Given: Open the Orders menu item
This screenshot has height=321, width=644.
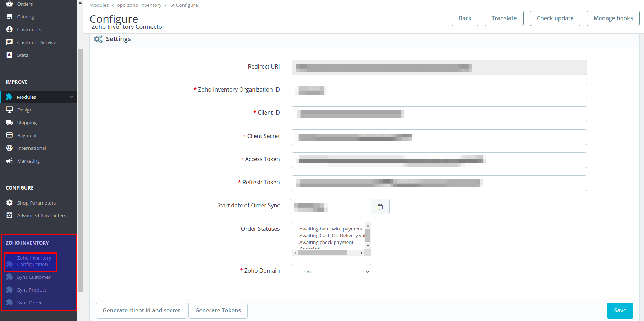Looking at the screenshot, I should tap(25, 4).
